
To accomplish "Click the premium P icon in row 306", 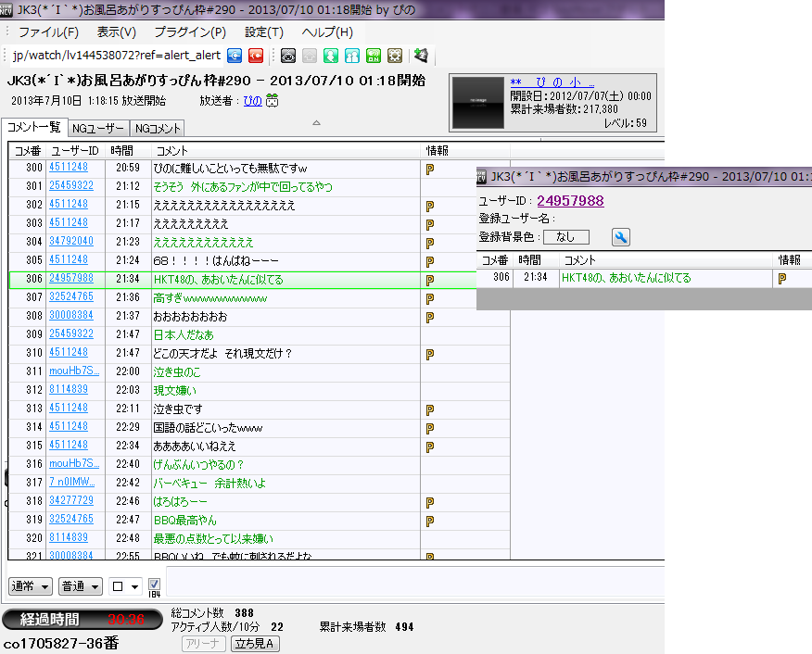I will pyautogui.click(x=430, y=279).
